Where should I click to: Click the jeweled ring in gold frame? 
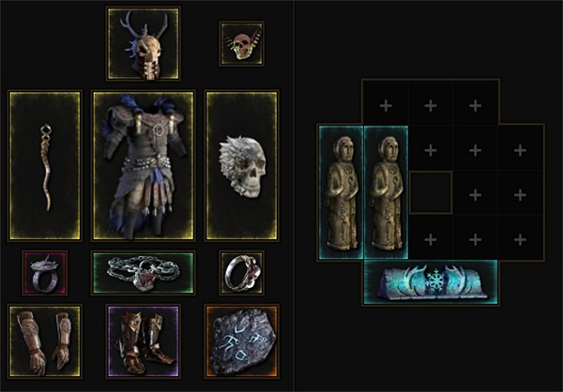click(242, 273)
